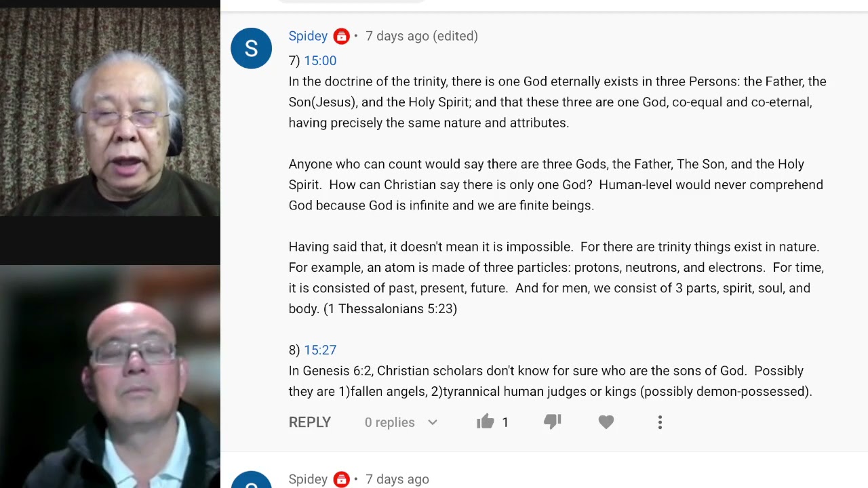This screenshot has height=488, width=868.
Task: Click the REPLY button
Action: click(310, 422)
